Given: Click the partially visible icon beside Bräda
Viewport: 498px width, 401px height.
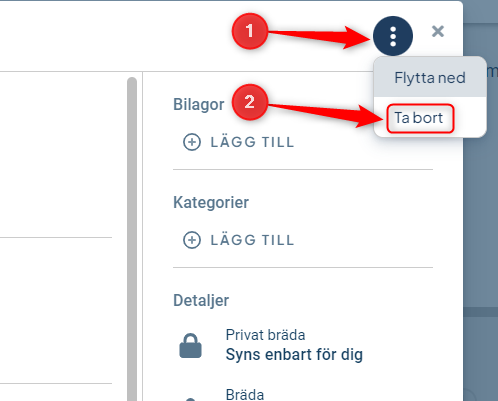Looking at the screenshot, I should [190, 399].
